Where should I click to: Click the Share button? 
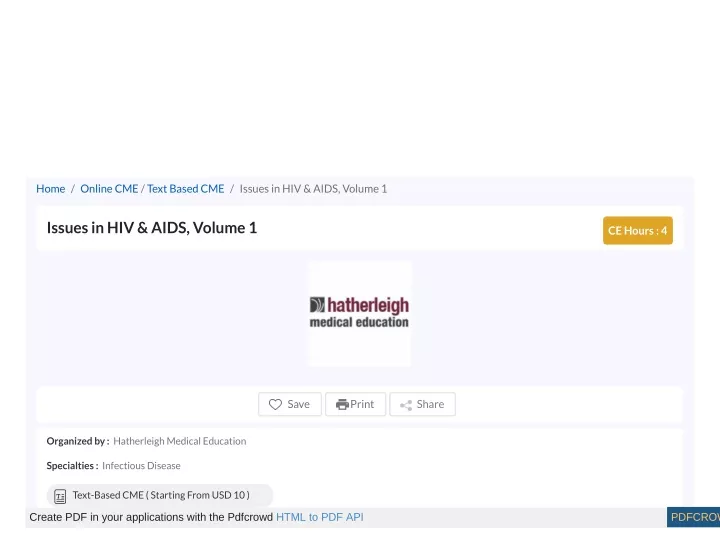422,404
